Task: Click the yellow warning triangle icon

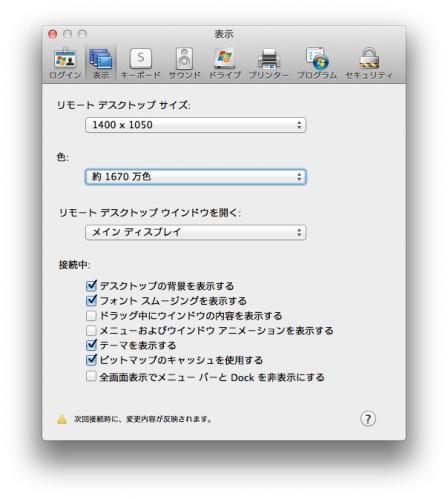Action: 62,419
